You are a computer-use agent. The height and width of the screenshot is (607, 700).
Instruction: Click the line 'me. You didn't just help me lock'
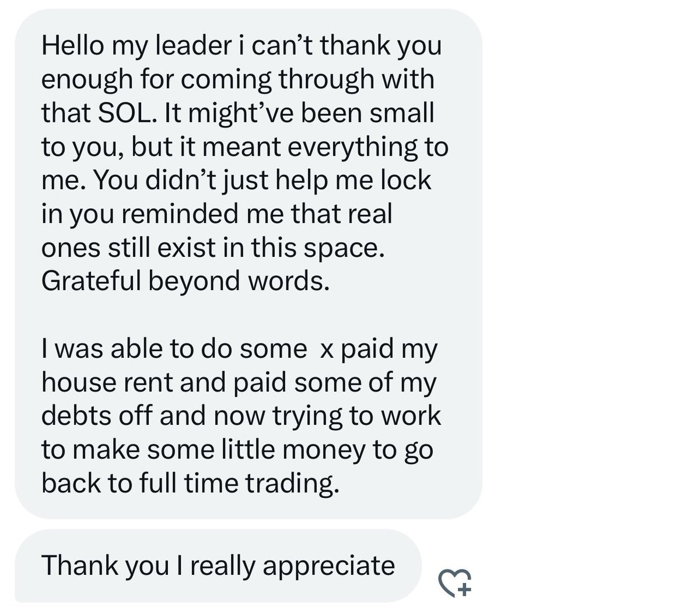point(236,180)
